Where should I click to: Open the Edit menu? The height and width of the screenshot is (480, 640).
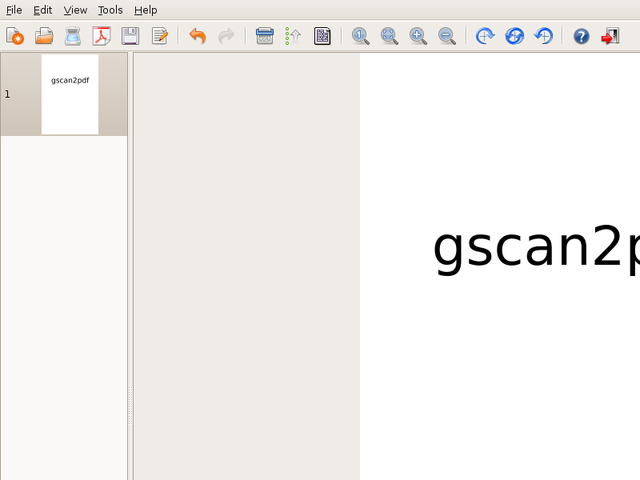(42, 10)
